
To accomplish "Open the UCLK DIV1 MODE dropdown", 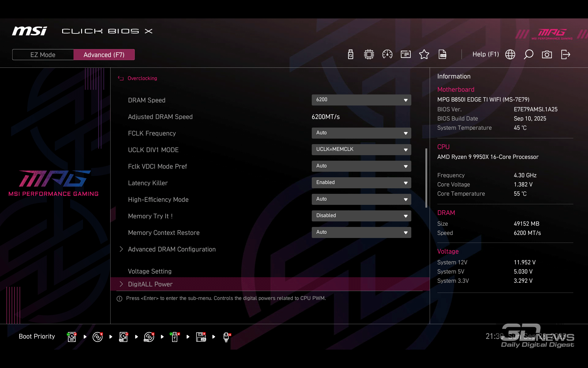I will (x=361, y=150).
